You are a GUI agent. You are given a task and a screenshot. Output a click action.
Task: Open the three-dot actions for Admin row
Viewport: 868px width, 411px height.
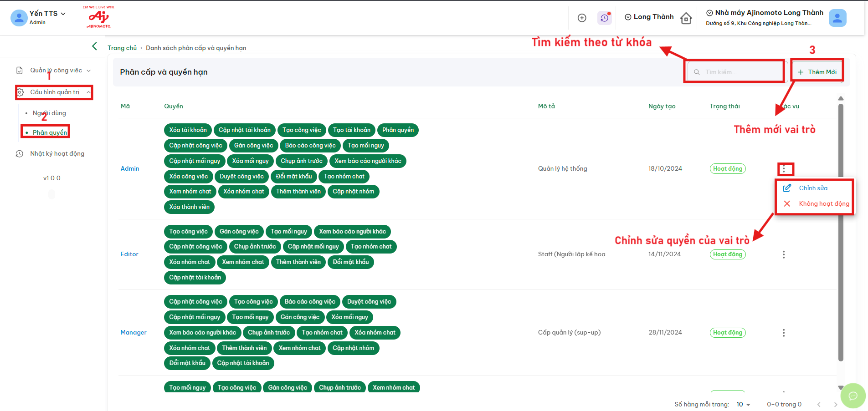(x=784, y=169)
